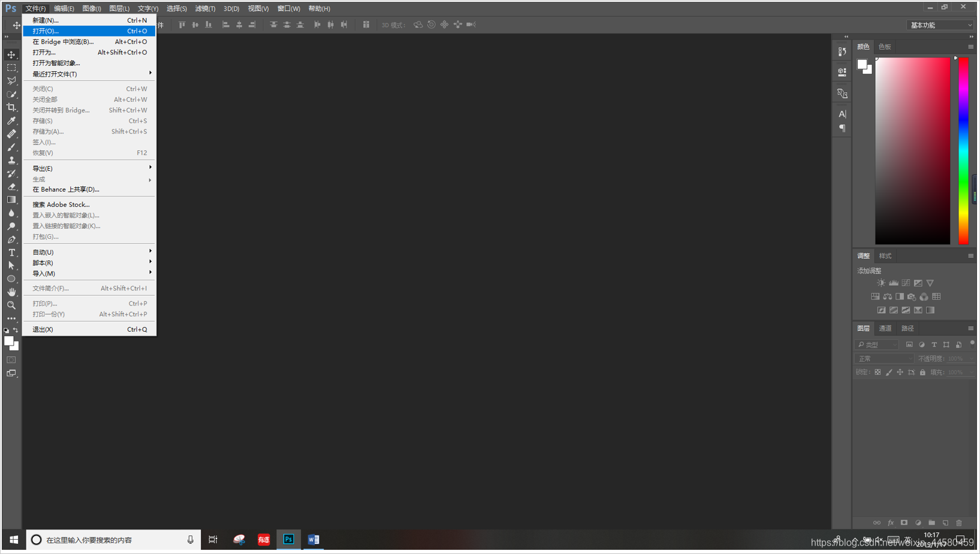Select the Rectangular Marquee tool
Screen dimensions: 980x554
coord(11,68)
